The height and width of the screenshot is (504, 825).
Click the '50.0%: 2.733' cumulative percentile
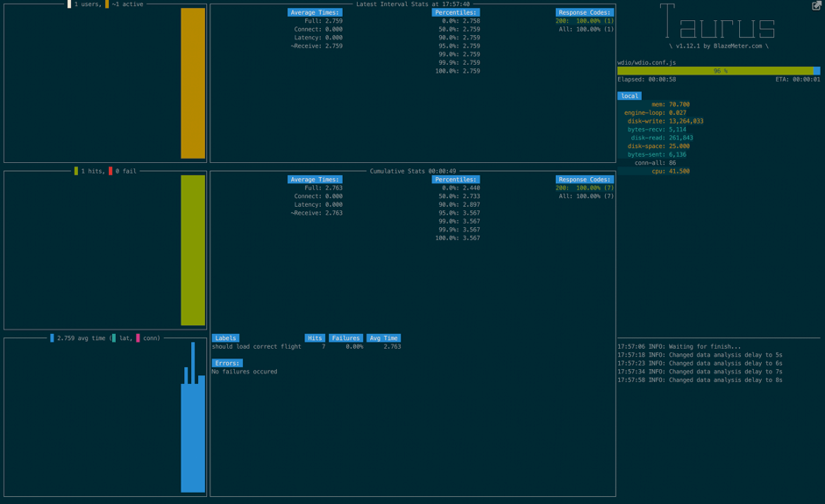click(x=459, y=196)
